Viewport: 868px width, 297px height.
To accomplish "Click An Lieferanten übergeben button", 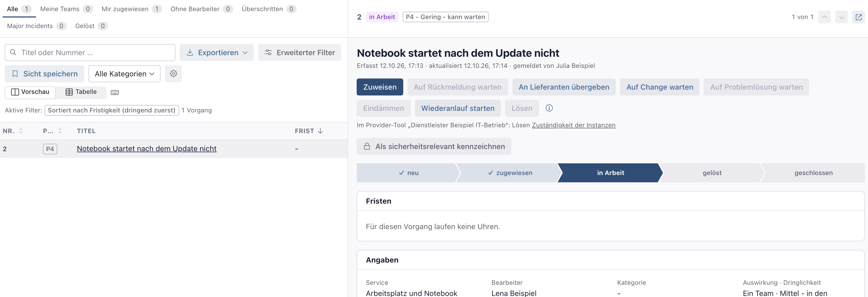I will click(564, 87).
